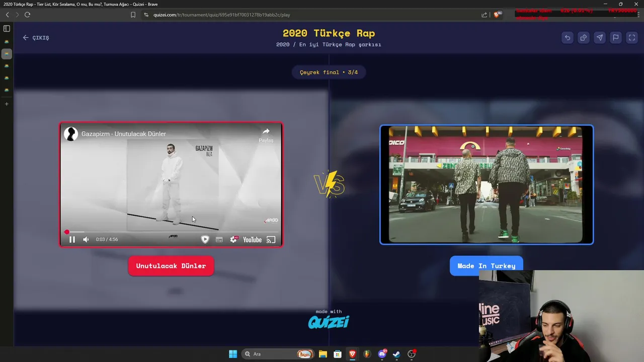Viewport: 644px width, 362px height.
Task: Open OBS Studio from the taskbar
Action: pyautogui.click(x=412, y=354)
